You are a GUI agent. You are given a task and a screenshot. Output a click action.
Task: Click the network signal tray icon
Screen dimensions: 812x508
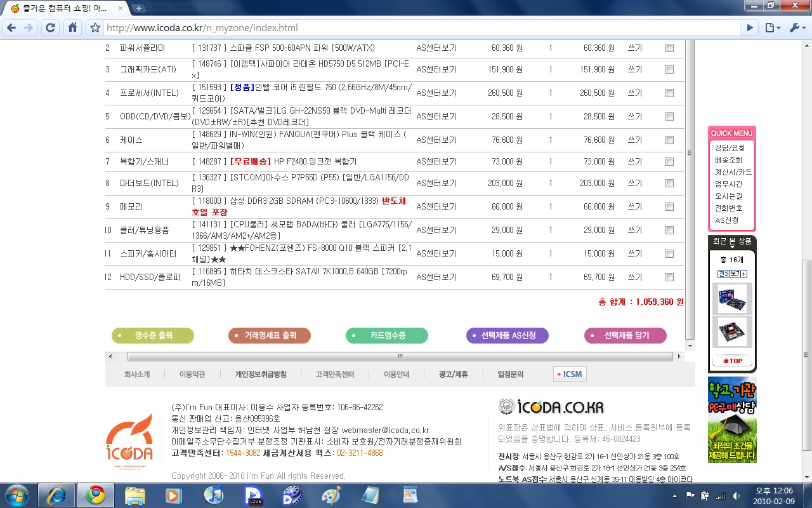point(721,495)
